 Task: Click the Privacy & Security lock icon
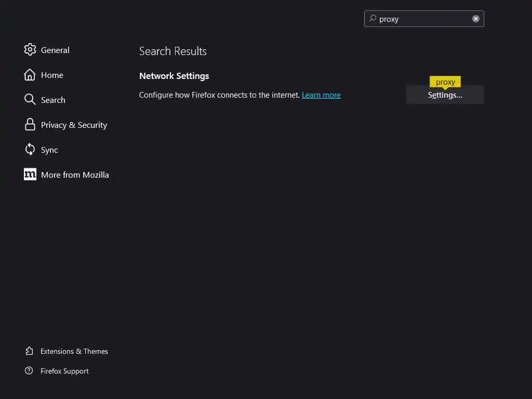(x=30, y=125)
